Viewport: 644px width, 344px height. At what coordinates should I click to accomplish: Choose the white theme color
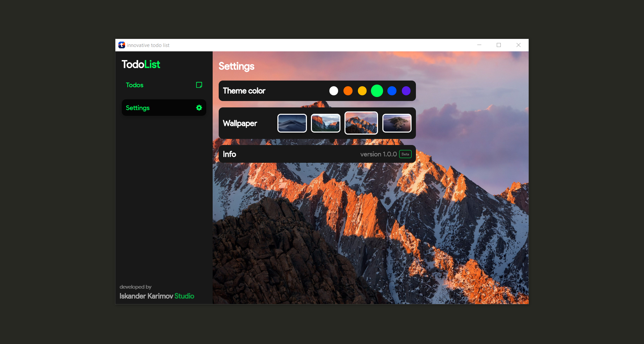(334, 91)
